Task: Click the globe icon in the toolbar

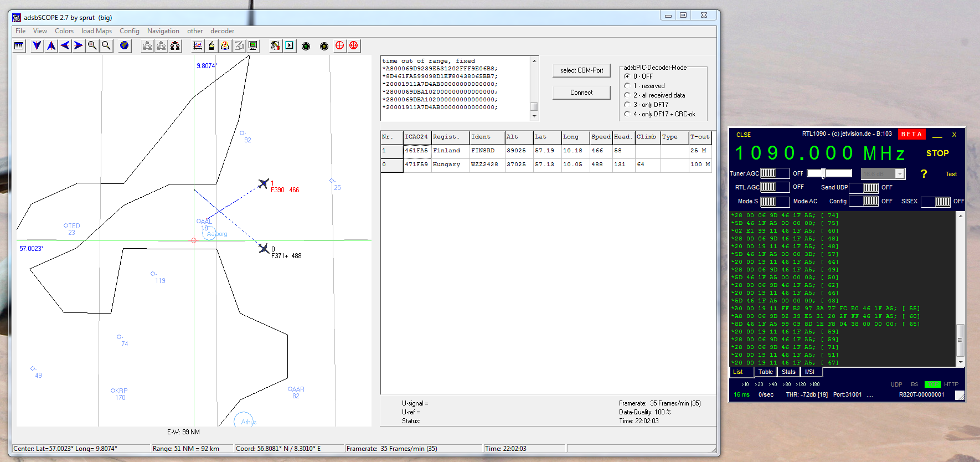Action: point(125,46)
